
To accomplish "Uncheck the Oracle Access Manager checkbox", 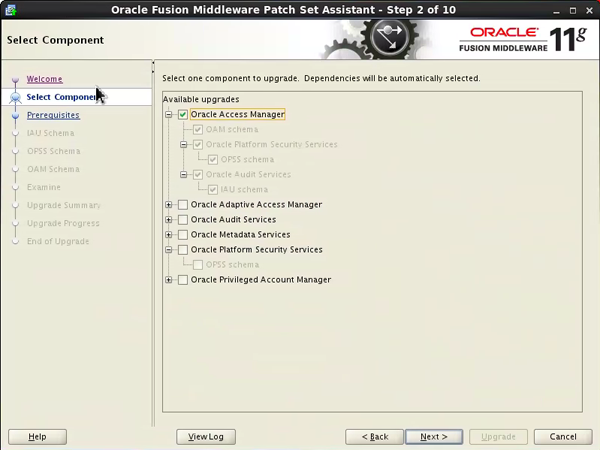I will pos(183,114).
